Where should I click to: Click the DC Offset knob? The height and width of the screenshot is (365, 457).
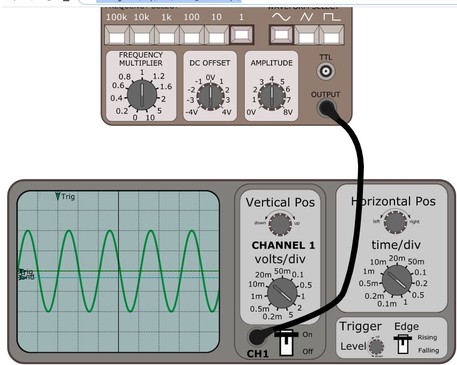coord(210,96)
